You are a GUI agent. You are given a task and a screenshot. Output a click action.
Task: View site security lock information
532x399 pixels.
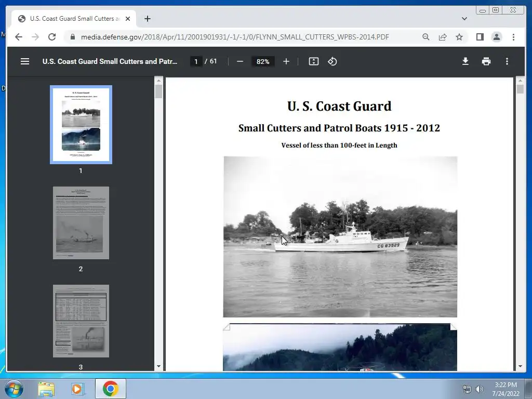(x=72, y=37)
